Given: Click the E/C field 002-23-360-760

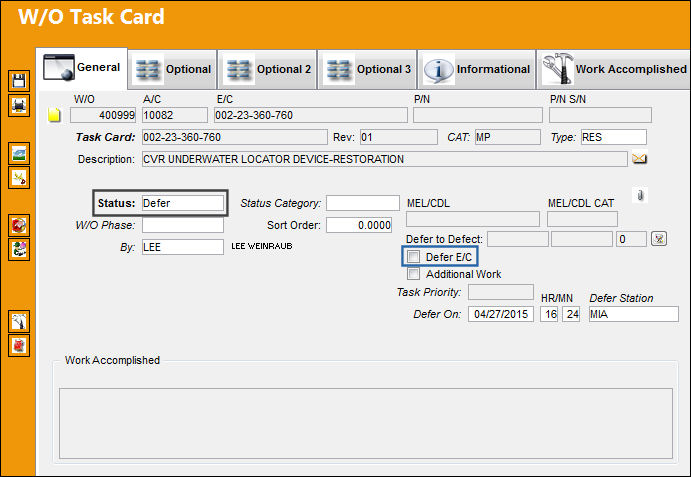Looking at the screenshot, I should pos(311,115).
